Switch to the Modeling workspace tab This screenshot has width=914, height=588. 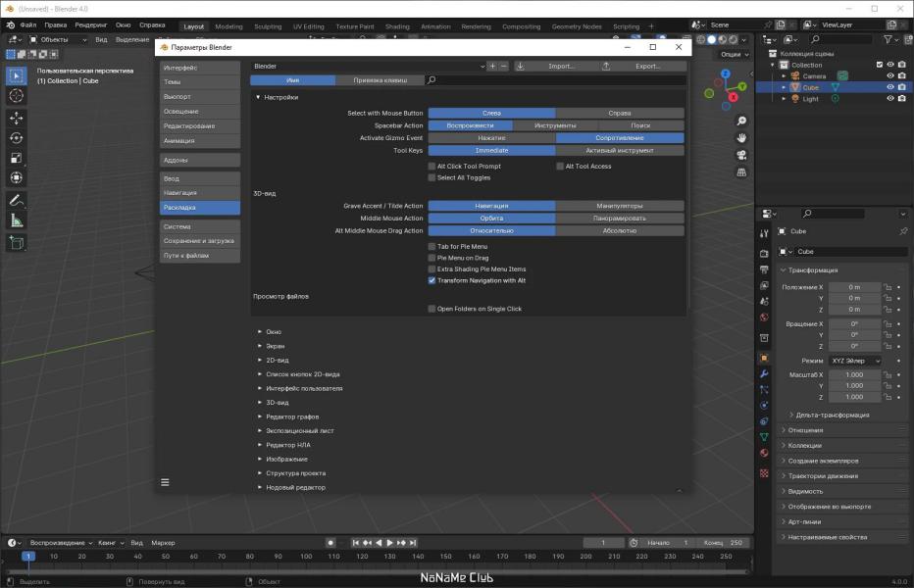tap(228, 26)
